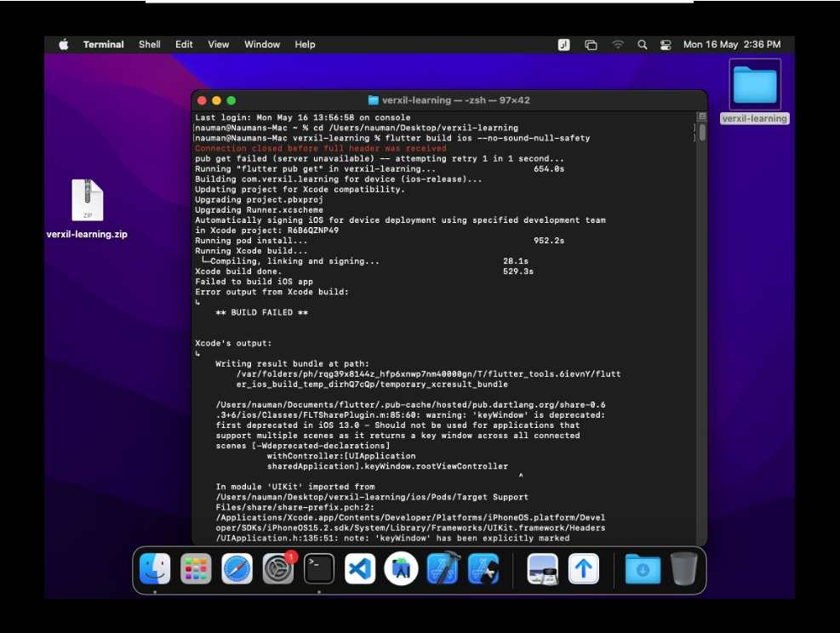Click the 'Error output from Xcode build:' line
The image size is (840, 633).
click(x=271, y=292)
